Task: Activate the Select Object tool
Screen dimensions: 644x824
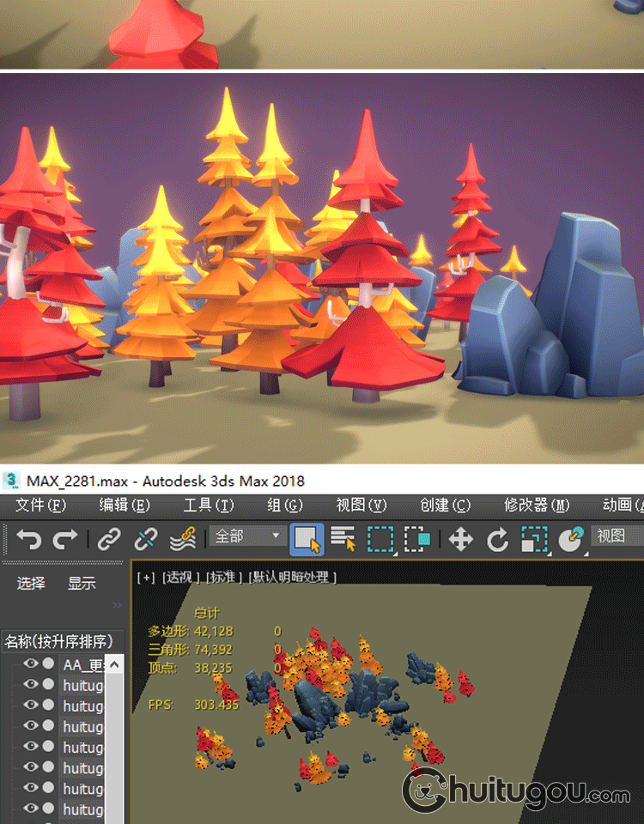Action: point(307,539)
